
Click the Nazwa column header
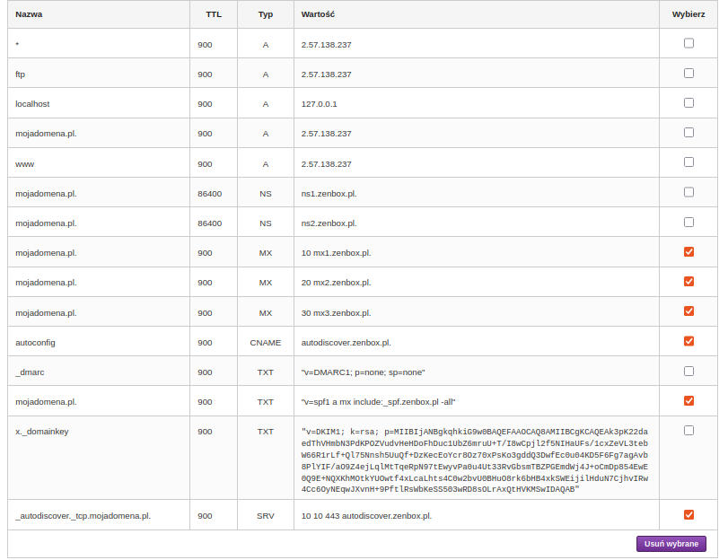29,14
